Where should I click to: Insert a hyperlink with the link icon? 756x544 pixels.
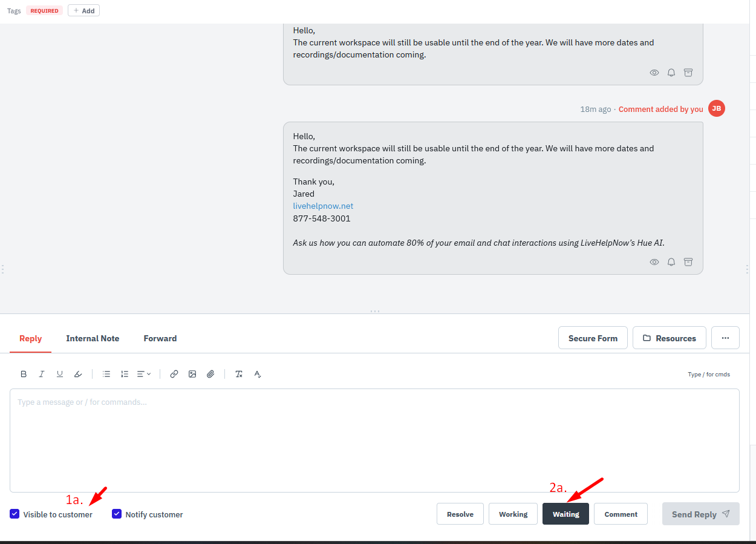(x=174, y=374)
